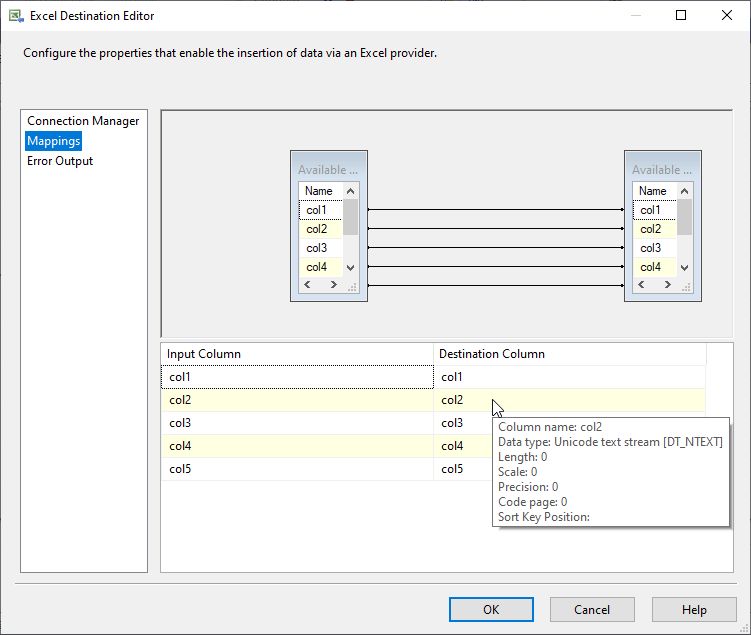Screen dimensions: 751x635
Task: Click scroll down arrow in input columns list
Action: (351, 268)
